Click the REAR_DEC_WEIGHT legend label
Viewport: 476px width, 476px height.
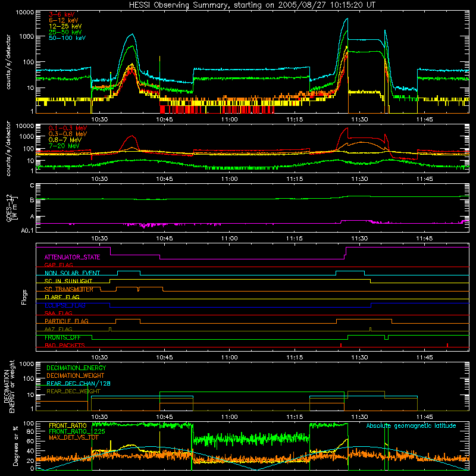(73, 392)
